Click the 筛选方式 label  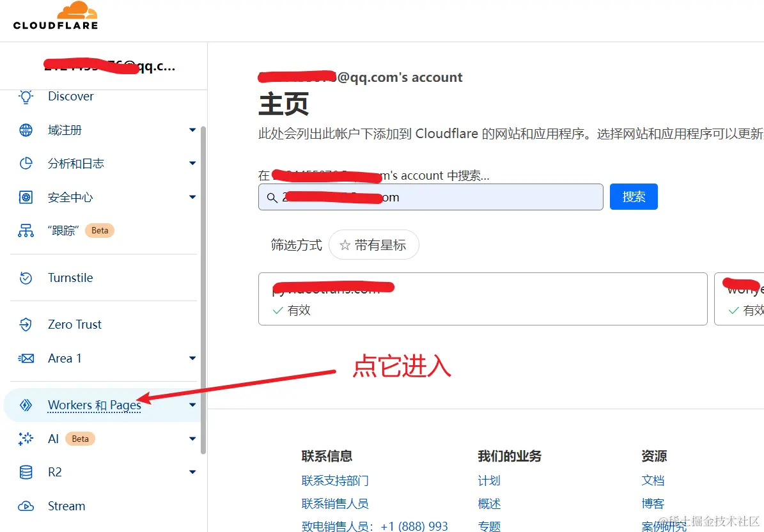tap(296, 245)
